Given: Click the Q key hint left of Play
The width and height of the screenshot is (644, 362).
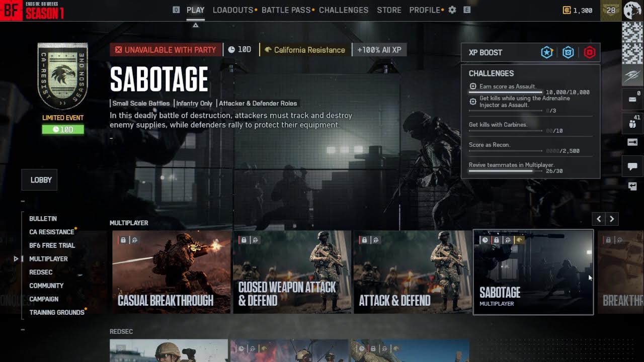Looking at the screenshot, I should [176, 10].
